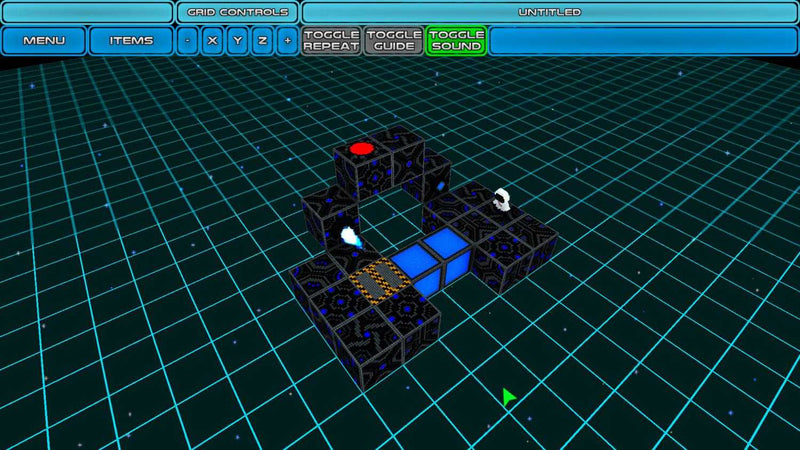Toggle Repeat mode
Screen dimensions: 800x450
332,40
